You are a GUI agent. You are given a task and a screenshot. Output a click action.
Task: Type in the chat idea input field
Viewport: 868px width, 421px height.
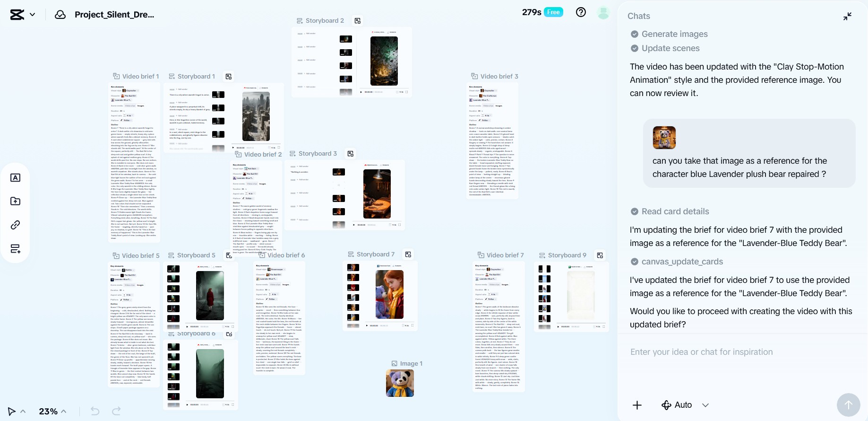(737, 352)
